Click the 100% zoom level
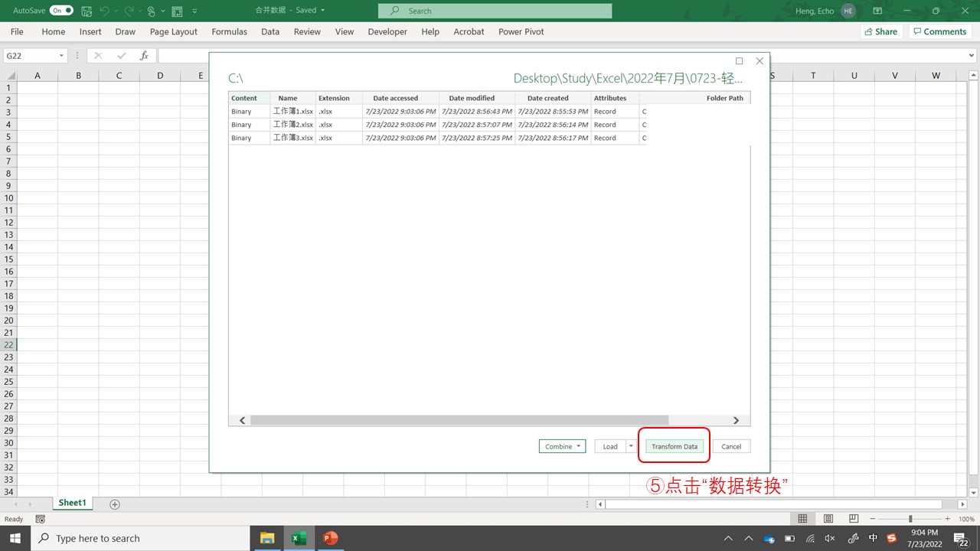 coord(966,519)
